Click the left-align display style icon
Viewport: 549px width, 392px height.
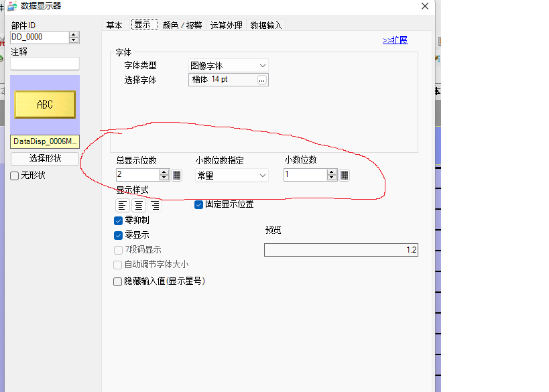point(123,206)
